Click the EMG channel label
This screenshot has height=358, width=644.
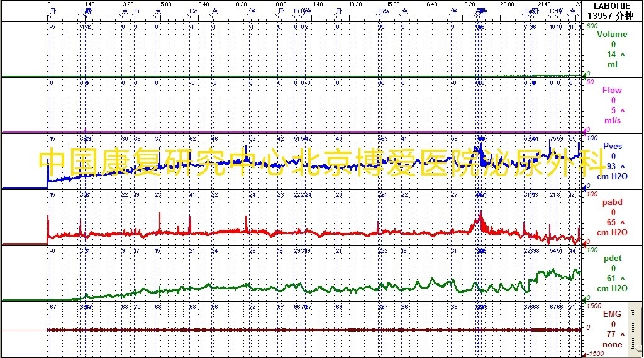(611, 314)
